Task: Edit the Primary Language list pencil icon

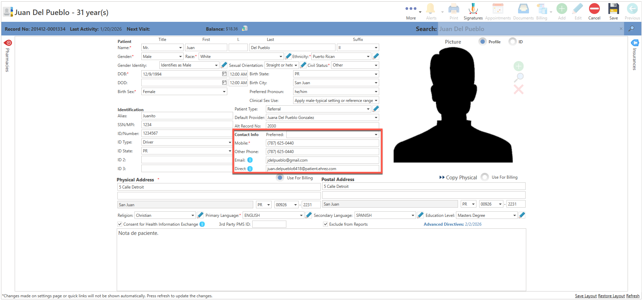Action: (309, 215)
